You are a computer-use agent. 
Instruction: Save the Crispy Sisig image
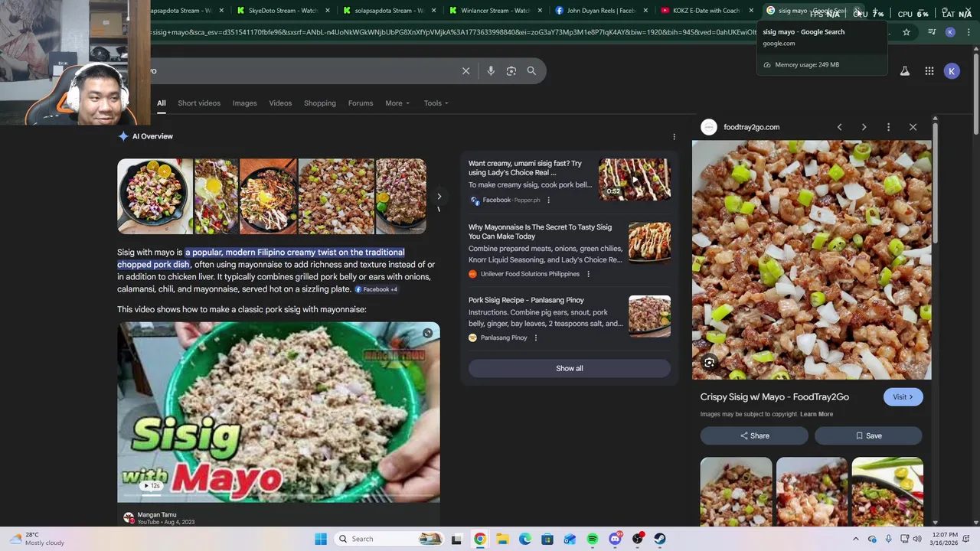(868, 435)
